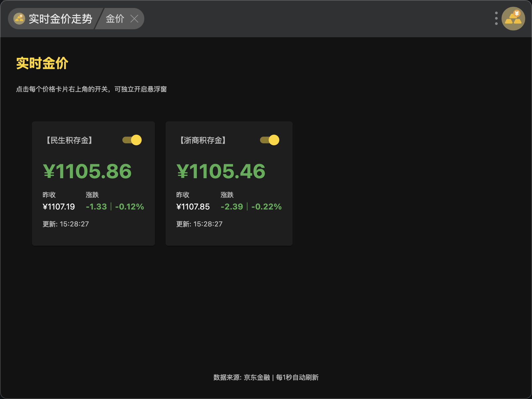Image resolution: width=532 pixels, height=399 pixels.
Task: Toggle the 民生积存金 floating window switch
Action: (132, 140)
